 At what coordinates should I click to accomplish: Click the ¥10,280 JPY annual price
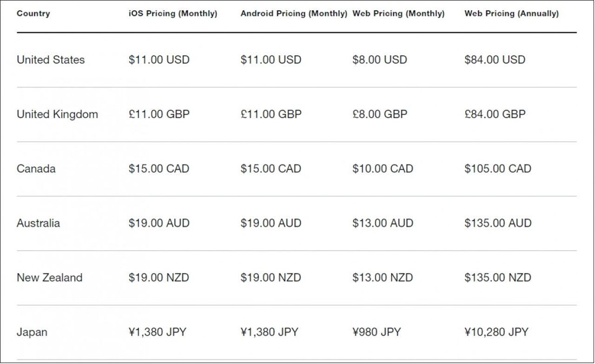tap(496, 332)
